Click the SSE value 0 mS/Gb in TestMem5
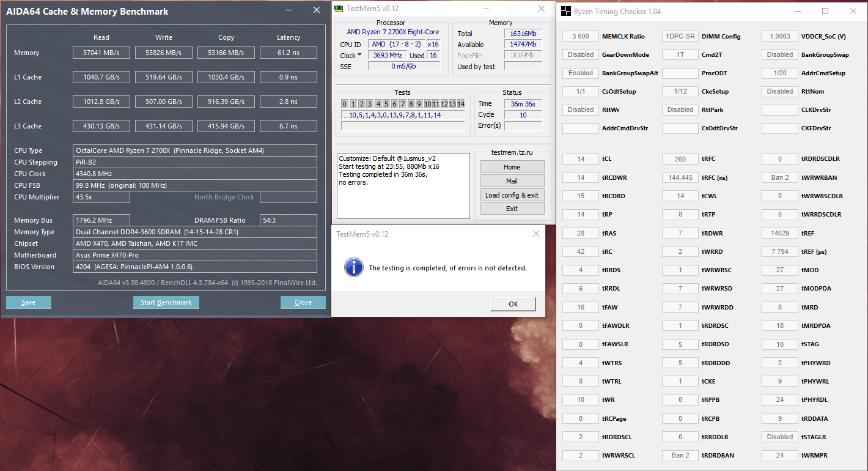This screenshot has width=868, height=471. point(404,67)
